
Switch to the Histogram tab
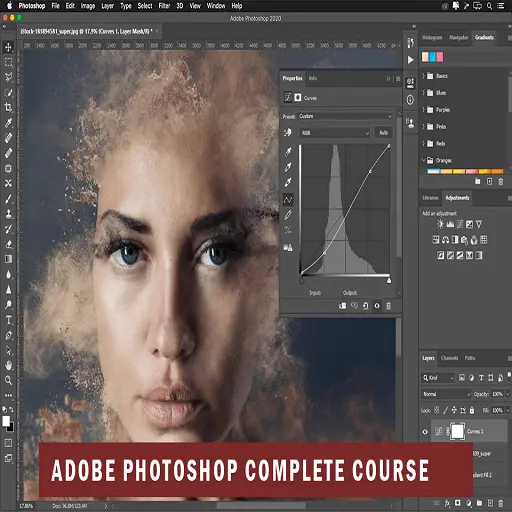point(432,37)
